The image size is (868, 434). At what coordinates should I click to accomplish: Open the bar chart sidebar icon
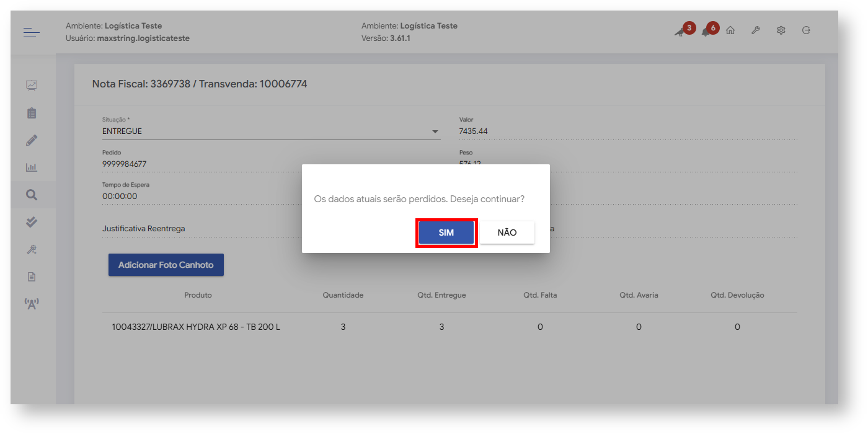tap(32, 167)
